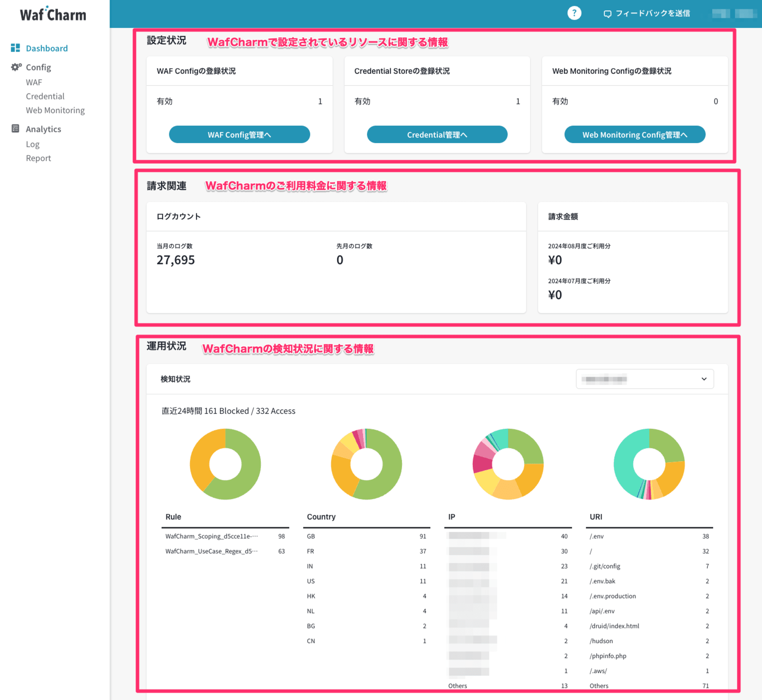Open Analytics section in sidebar
Viewport: 762px width, 700px height.
(x=43, y=129)
